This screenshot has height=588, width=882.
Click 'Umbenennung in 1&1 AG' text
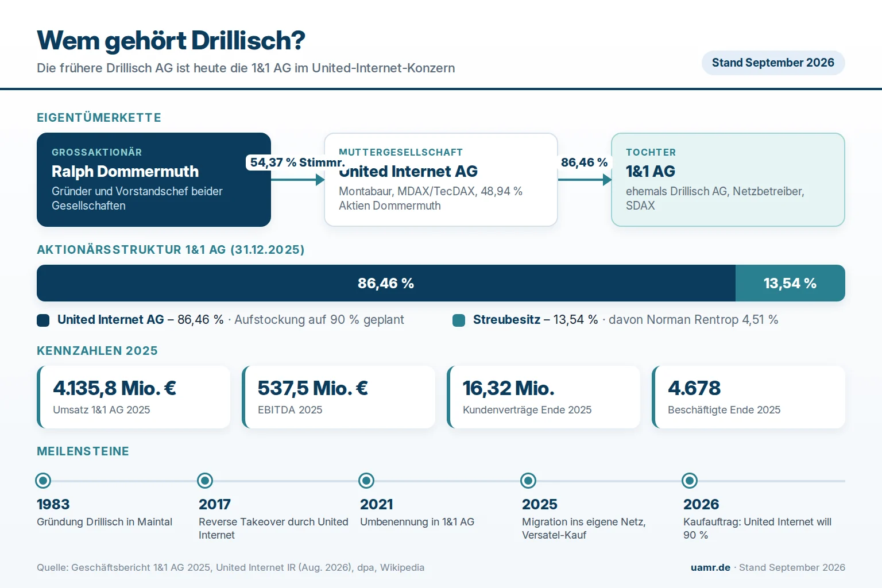tap(417, 522)
